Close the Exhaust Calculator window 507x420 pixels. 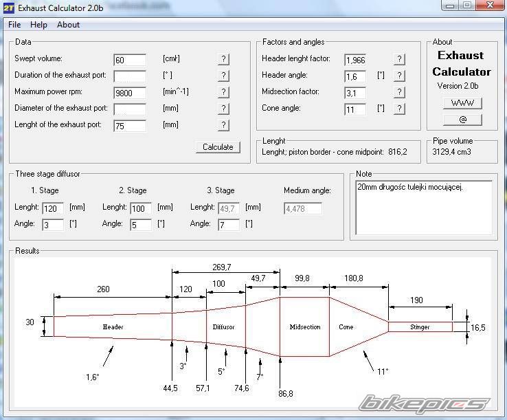490,5
